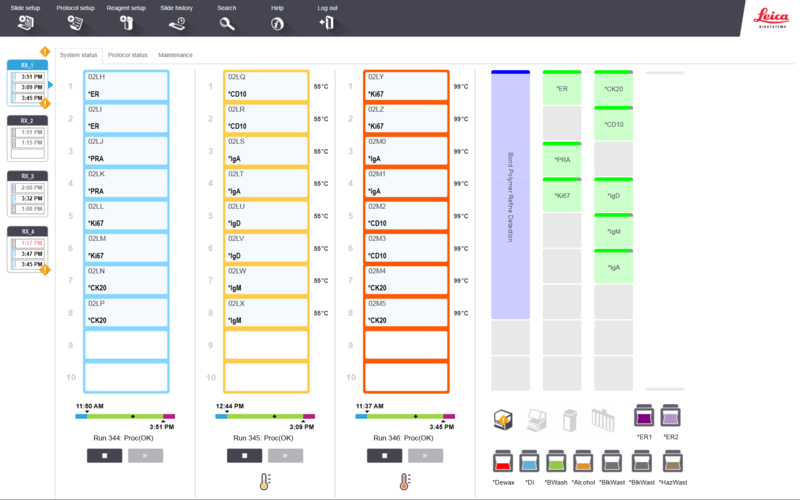The height and width of the screenshot is (500, 800).
Task: Click the Search magnifier icon
Action: tap(227, 23)
